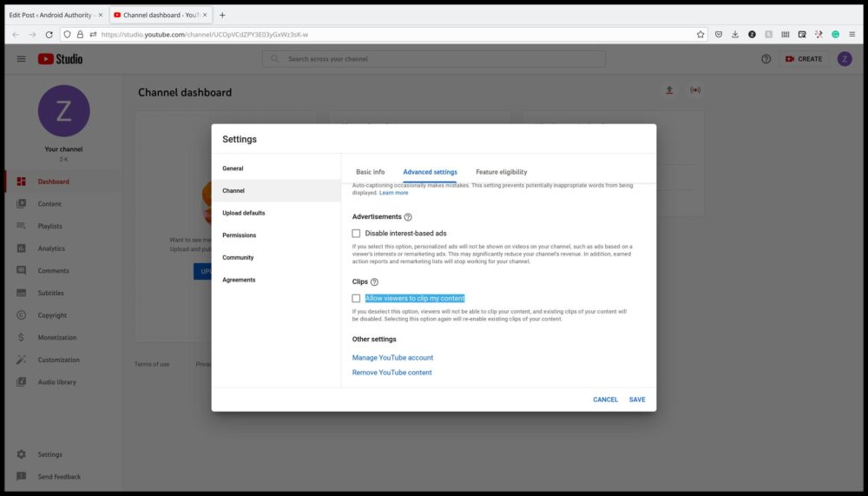Click the YouTube Studio logo
868x496 pixels.
pyautogui.click(x=61, y=59)
